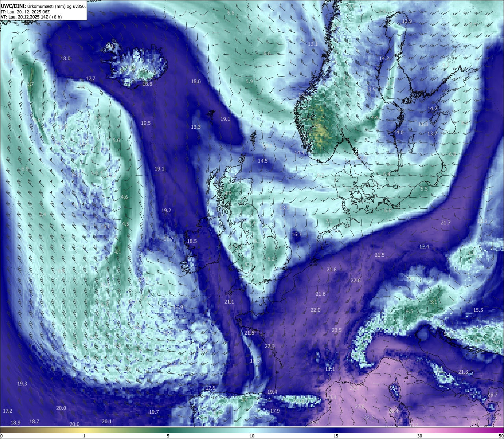
Task: Click the 20.1 value label
Action: pyautogui.click(x=107, y=422)
